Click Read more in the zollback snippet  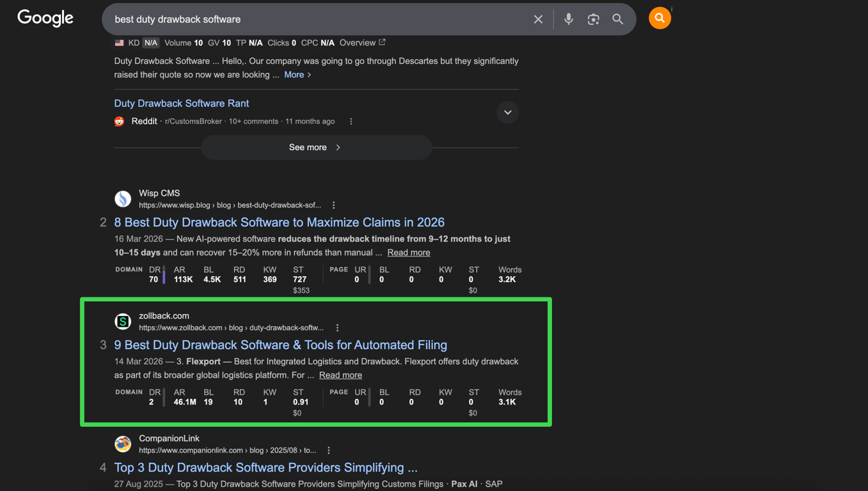coord(340,375)
